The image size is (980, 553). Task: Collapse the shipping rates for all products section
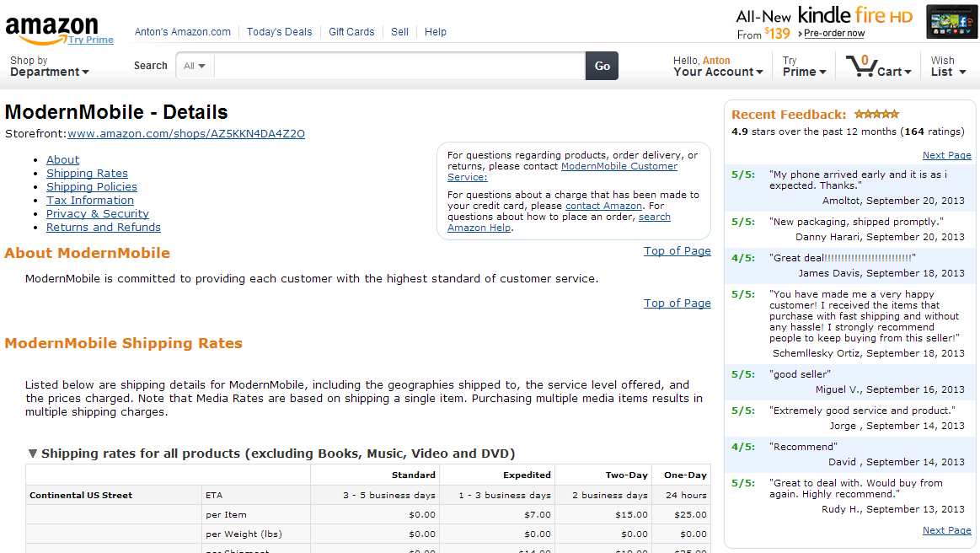[33, 454]
